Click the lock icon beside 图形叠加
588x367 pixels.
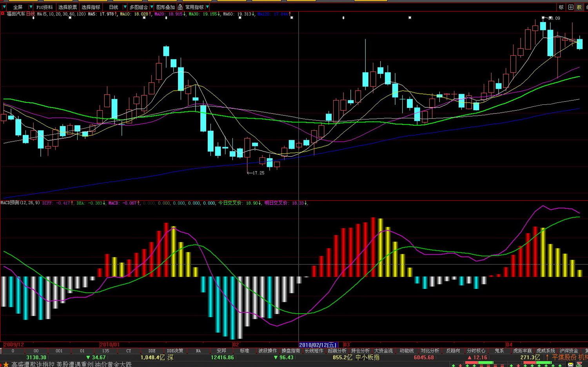[x=180, y=7]
